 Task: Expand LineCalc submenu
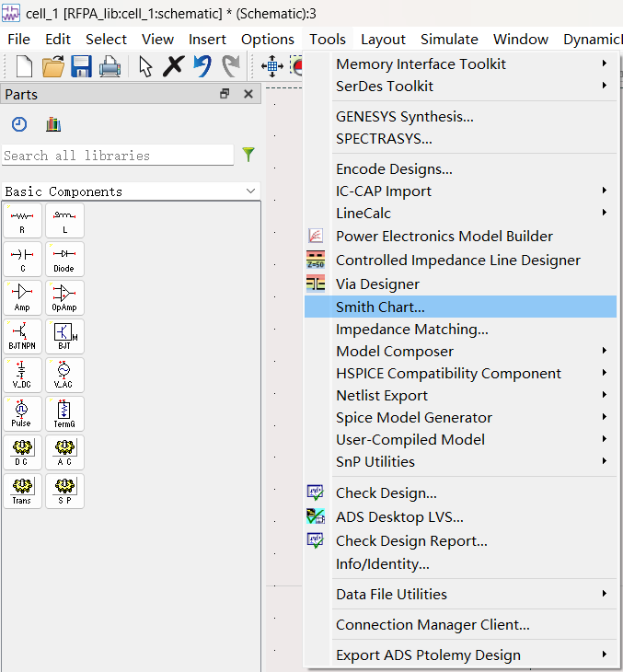(461, 214)
